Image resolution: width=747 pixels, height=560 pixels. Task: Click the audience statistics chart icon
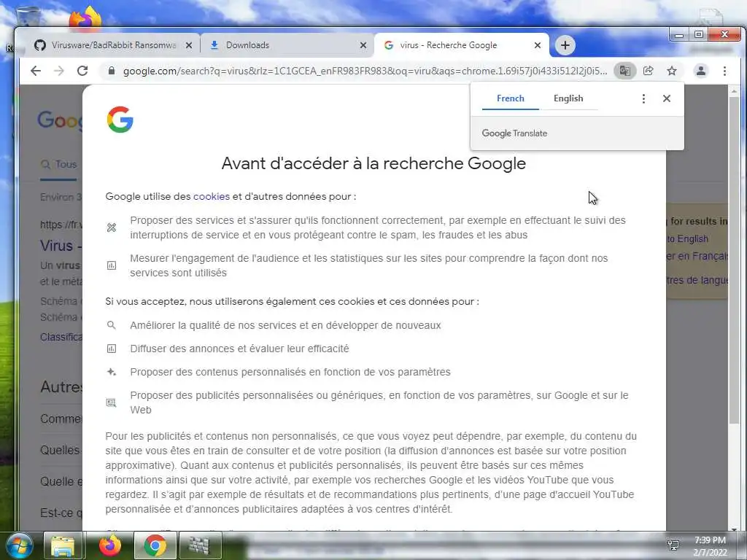(112, 265)
